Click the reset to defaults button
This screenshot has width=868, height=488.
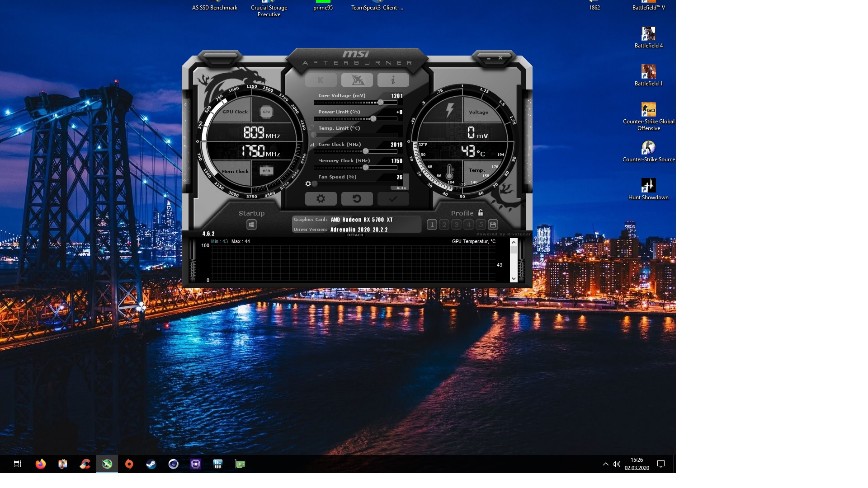357,199
